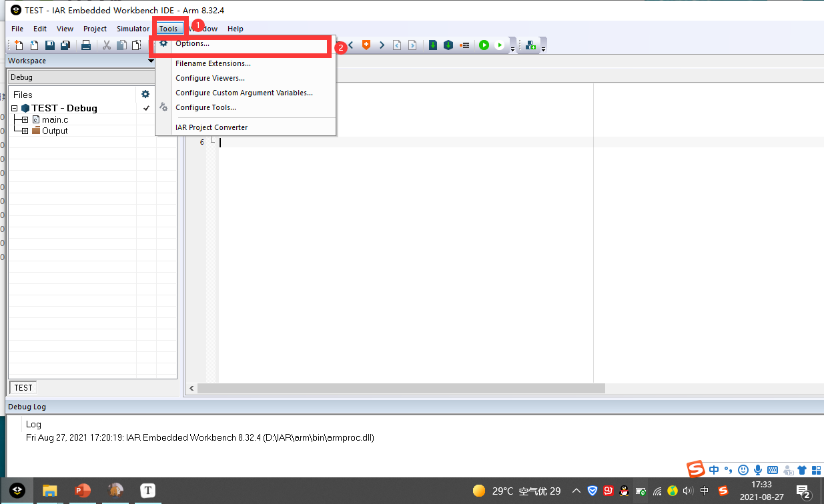Image resolution: width=824 pixels, height=504 pixels.
Task: Click the Compile toolbar icon
Action: (x=433, y=45)
